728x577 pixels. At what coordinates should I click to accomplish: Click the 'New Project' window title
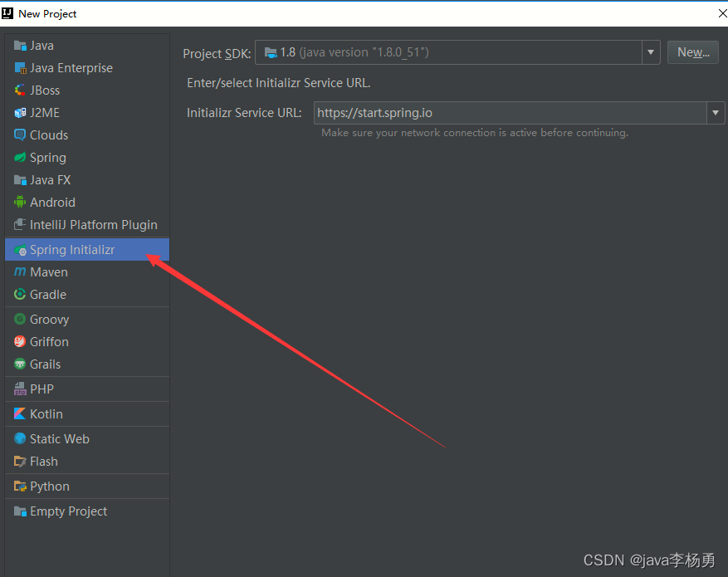point(47,14)
